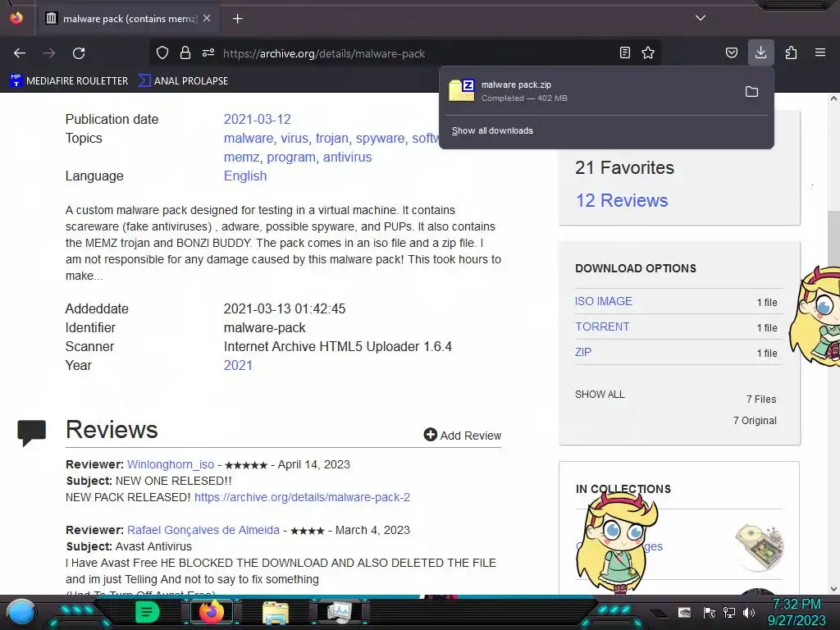Toggle reader view icon

click(x=624, y=52)
